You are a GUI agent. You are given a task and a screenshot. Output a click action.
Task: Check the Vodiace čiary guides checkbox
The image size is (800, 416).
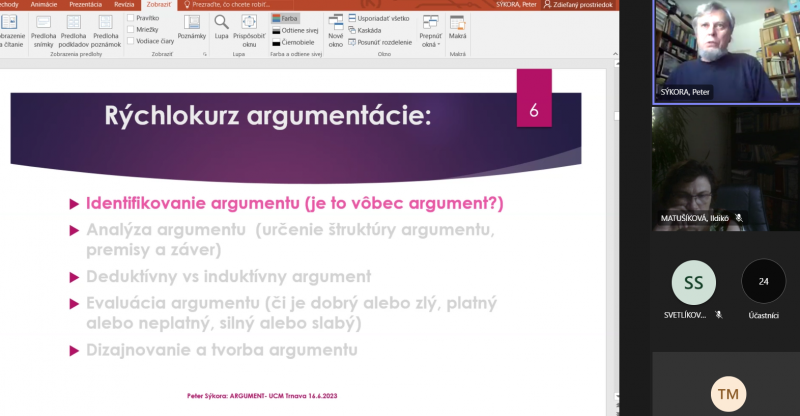coord(131,41)
